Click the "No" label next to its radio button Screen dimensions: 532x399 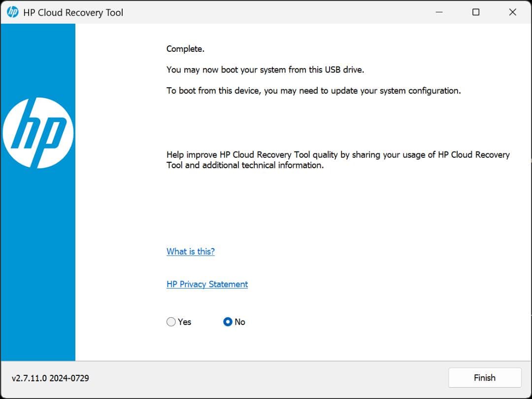tap(240, 322)
